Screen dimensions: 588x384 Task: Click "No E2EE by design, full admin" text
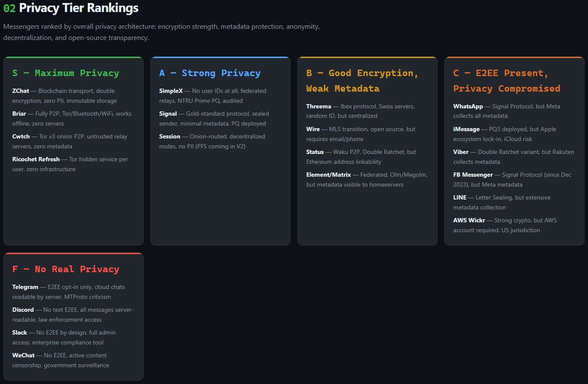[x=76, y=333]
